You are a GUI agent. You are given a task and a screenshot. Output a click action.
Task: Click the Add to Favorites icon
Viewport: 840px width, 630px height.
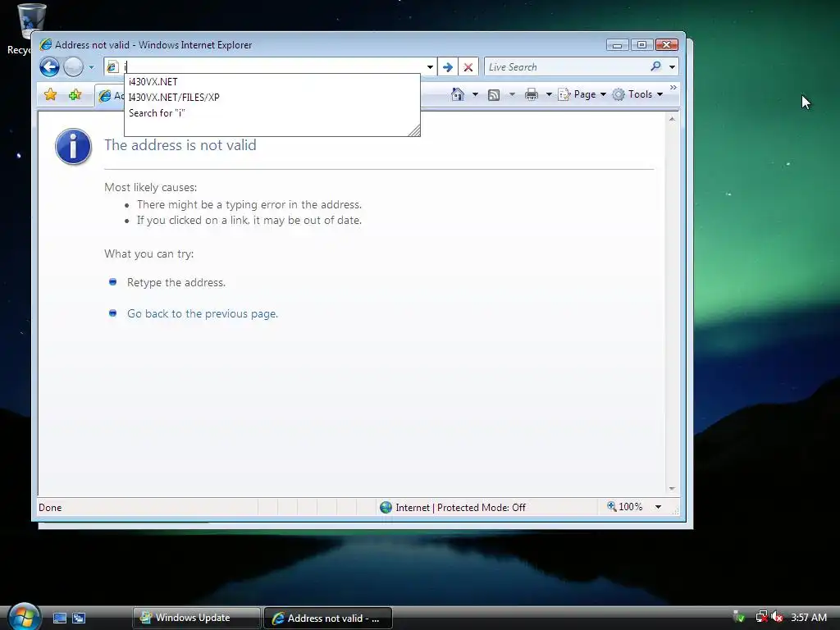[x=75, y=95]
